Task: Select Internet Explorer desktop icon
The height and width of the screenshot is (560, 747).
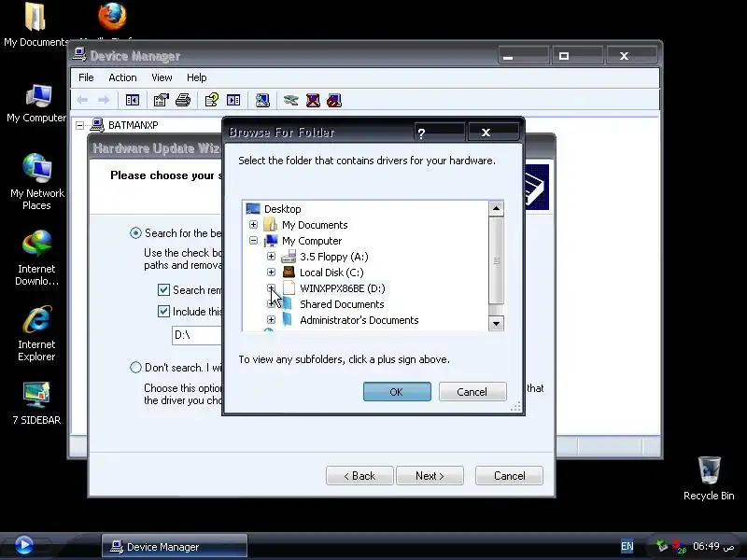Action: pos(36,333)
